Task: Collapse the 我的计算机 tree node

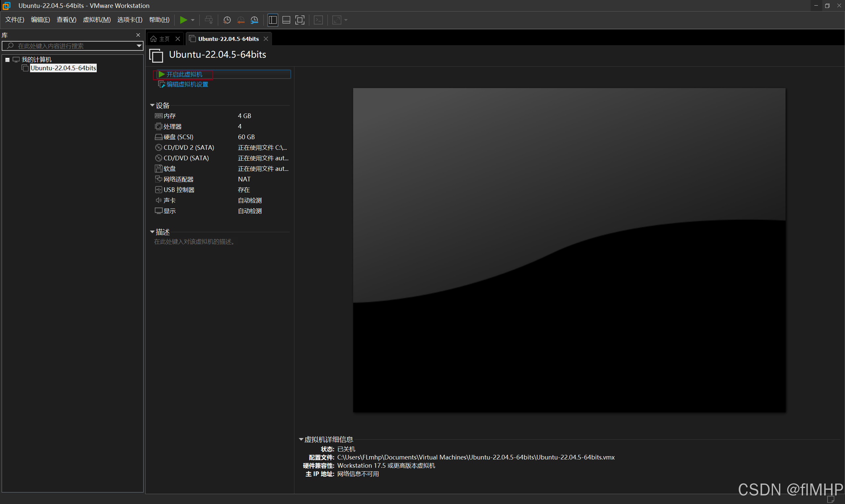Action: (8, 60)
